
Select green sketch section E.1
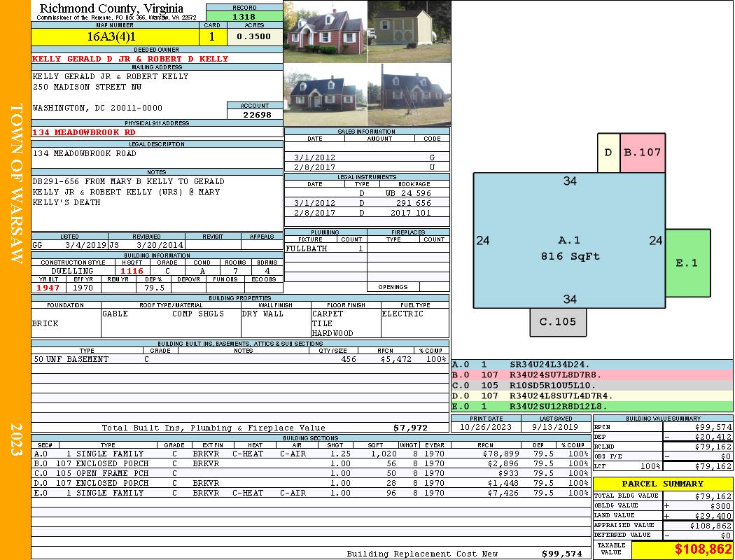pos(687,263)
